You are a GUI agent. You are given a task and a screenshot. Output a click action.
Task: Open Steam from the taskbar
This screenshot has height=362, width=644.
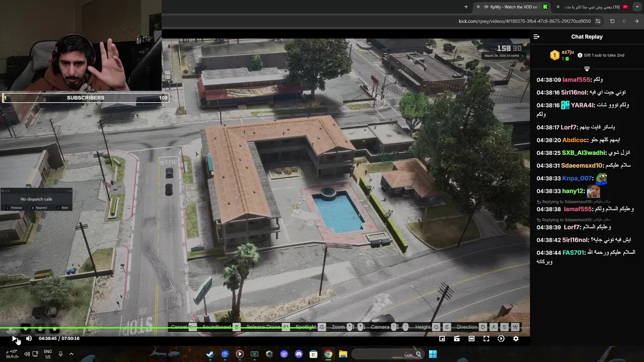tap(210, 354)
